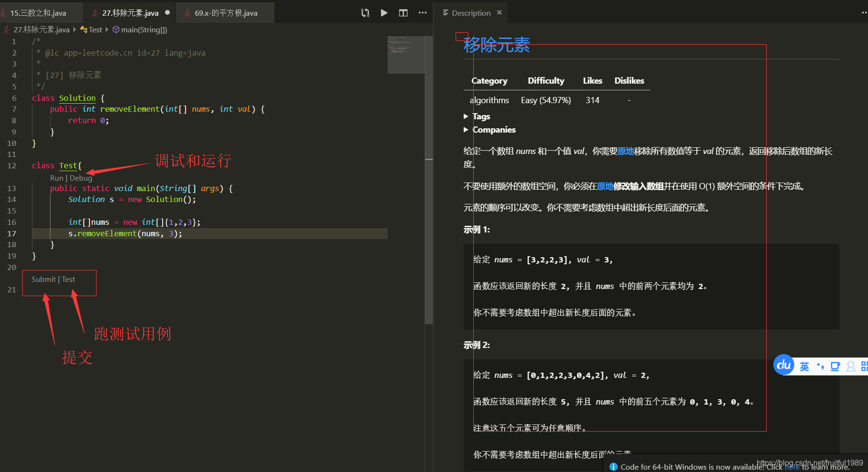The width and height of the screenshot is (868, 472).
Task: Click the Submit code lens
Action: [43, 279]
